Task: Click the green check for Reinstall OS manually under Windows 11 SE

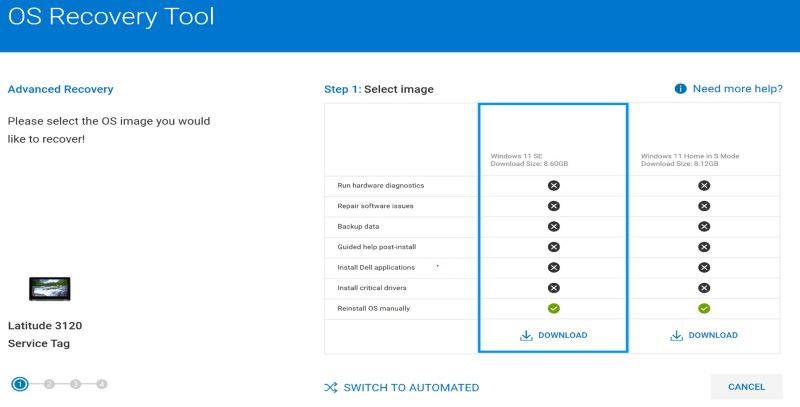Action: pos(553,308)
